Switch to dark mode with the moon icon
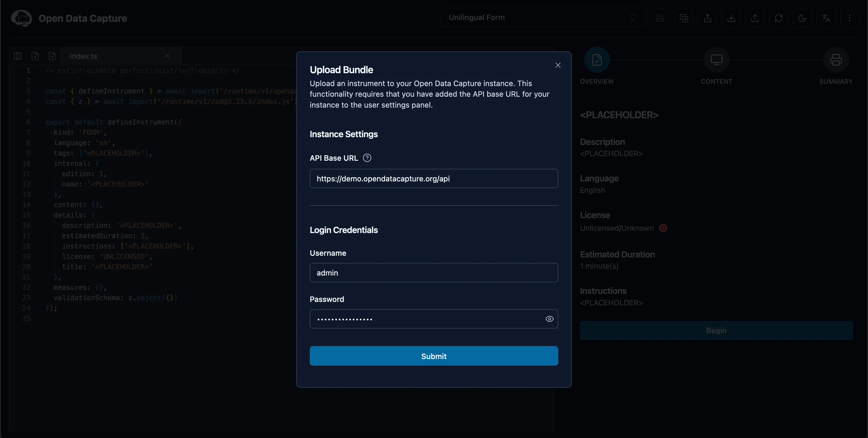 point(803,18)
